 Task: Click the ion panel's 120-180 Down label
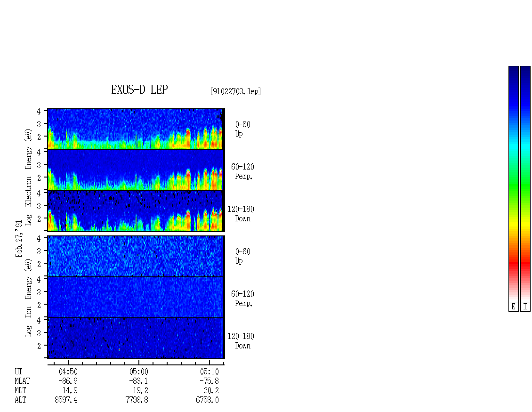click(241, 341)
